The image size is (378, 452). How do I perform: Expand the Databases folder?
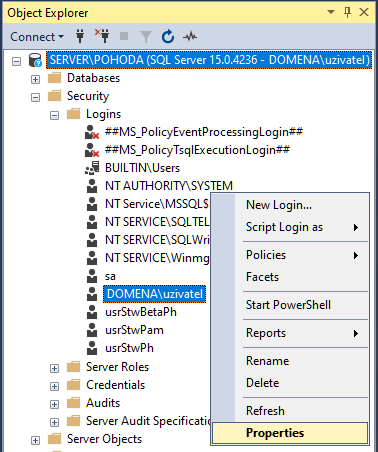tap(35, 79)
